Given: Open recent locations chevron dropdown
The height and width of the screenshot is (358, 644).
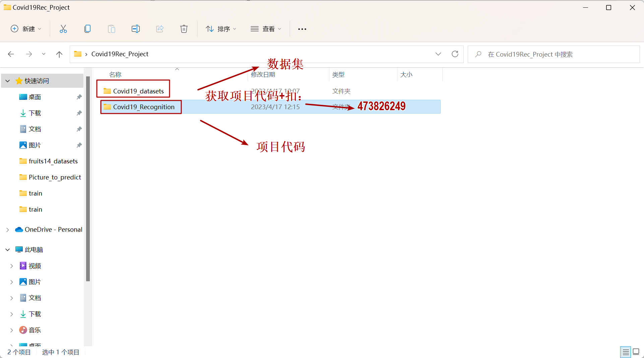Looking at the screenshot, I should click(x=44, y=54).
